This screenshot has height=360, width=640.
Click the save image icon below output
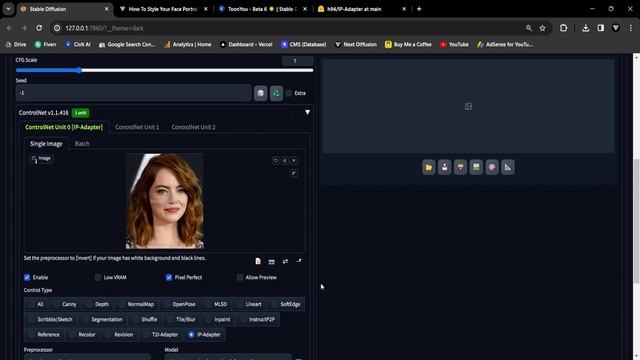pos(444,167)
